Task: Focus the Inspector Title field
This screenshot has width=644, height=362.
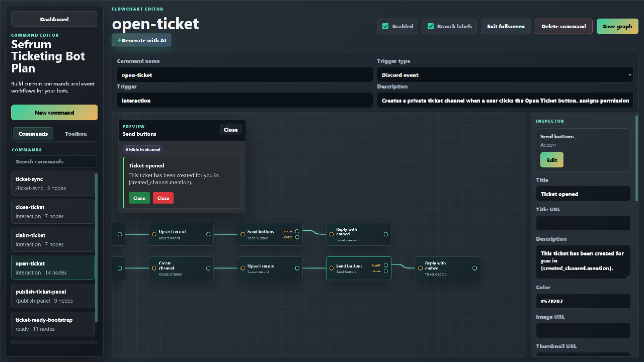Action: pyautogui.click(x=583, y=194)
